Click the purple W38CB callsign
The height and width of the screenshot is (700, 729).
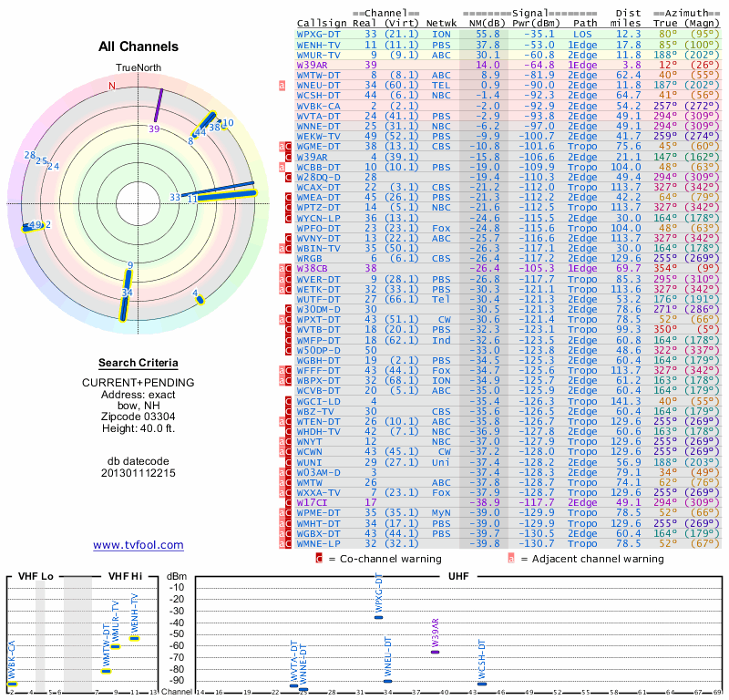tap(312, 268)
